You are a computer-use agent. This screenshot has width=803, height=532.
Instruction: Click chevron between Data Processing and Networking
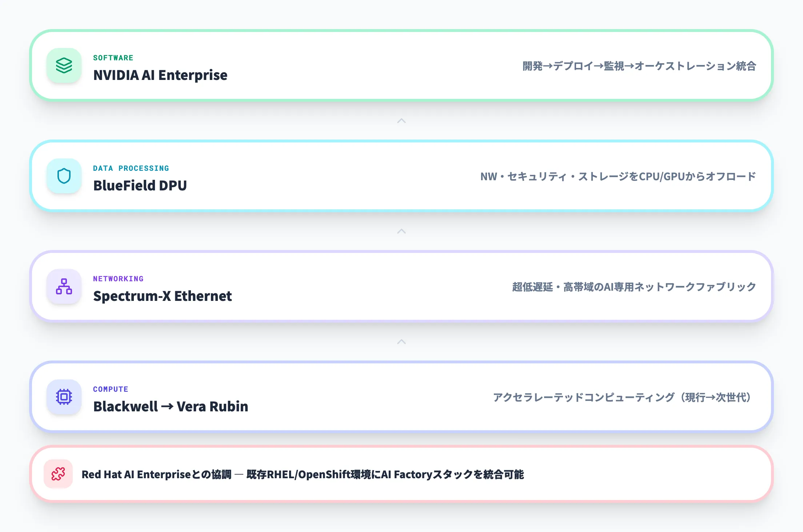pos(401,231)
